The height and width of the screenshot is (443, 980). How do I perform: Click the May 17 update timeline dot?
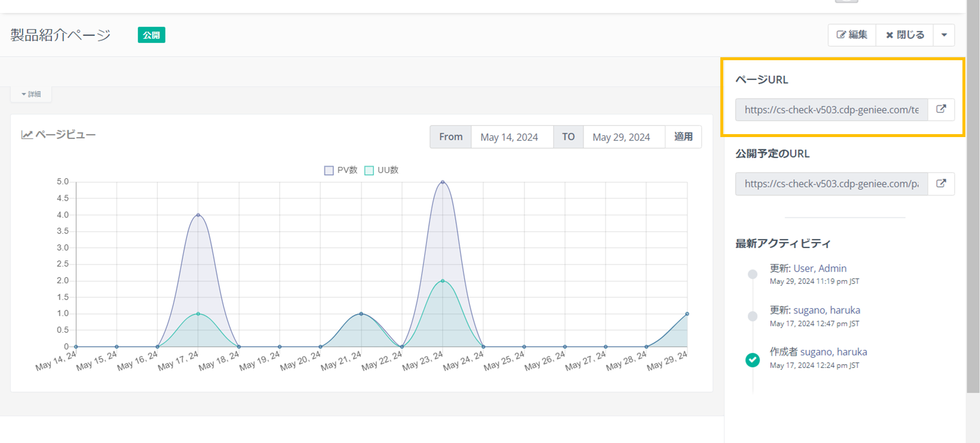753,316
